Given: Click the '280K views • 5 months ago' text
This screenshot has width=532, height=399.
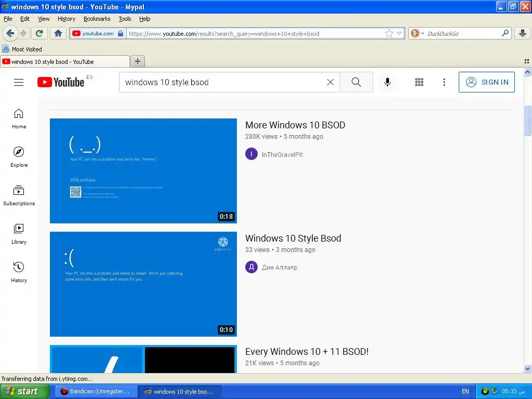Looking at the screenshot, I should (284, 137).
